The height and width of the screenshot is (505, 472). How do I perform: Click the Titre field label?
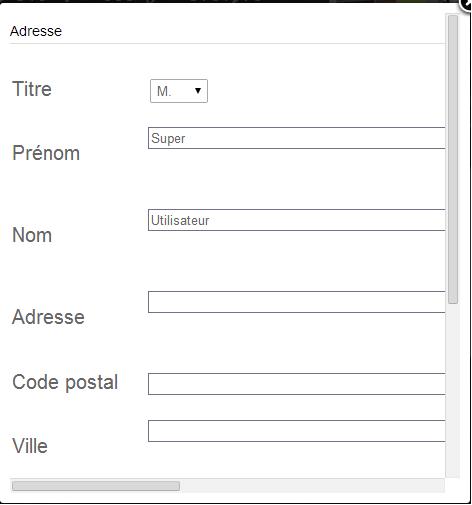tap(32, 89)
